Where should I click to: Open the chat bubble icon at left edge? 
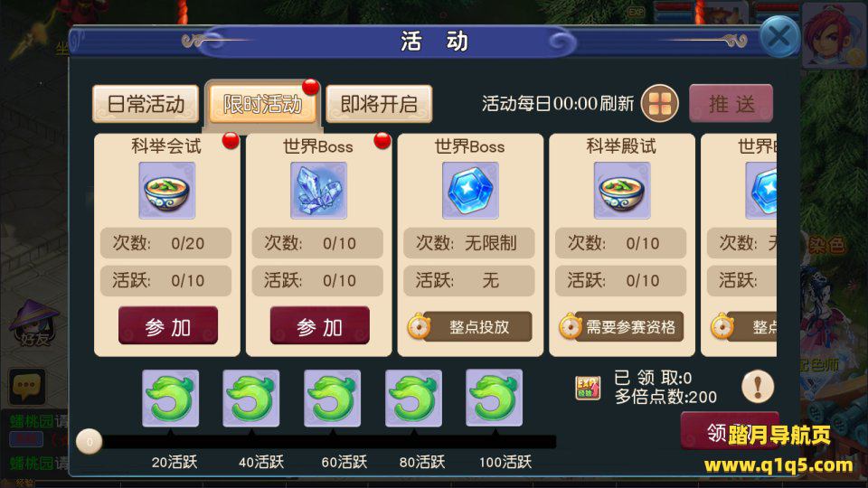[26, 386]
